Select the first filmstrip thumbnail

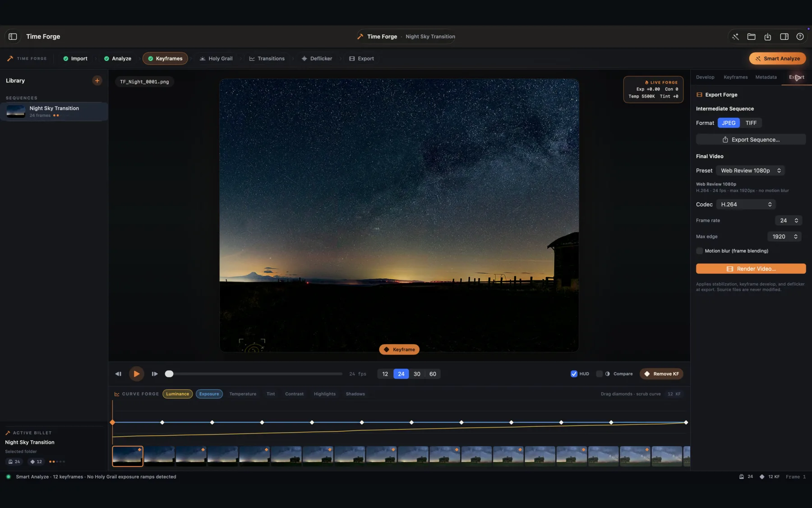(128, 456)
